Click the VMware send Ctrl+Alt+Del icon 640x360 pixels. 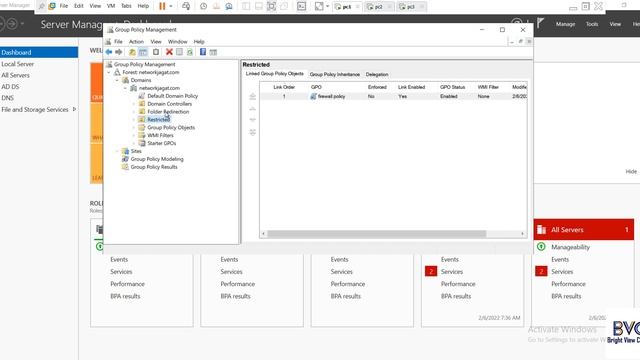point(186,6)
